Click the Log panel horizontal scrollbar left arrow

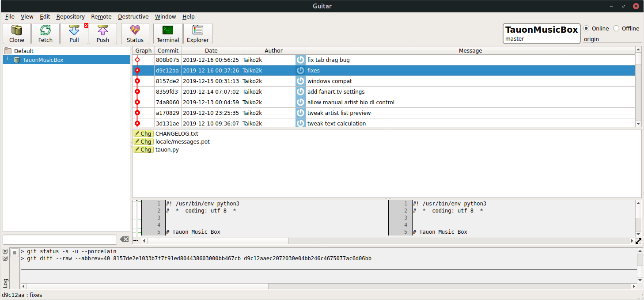[23, 286]
